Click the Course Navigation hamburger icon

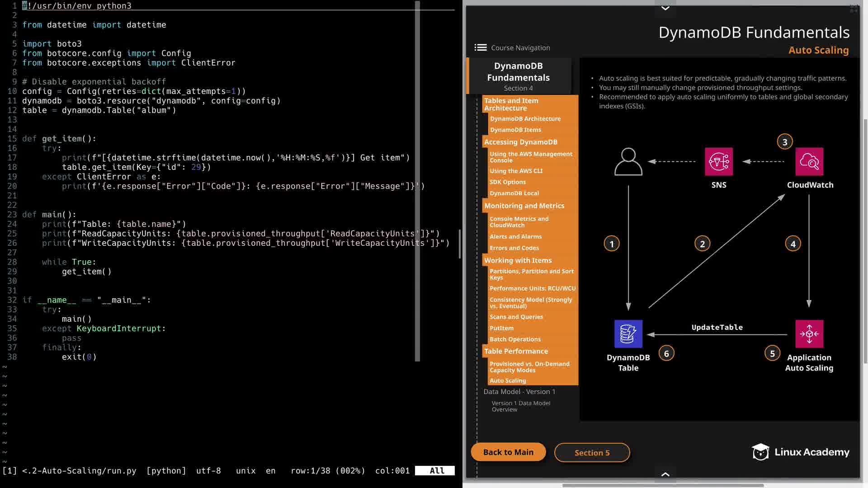coord(480,47)
